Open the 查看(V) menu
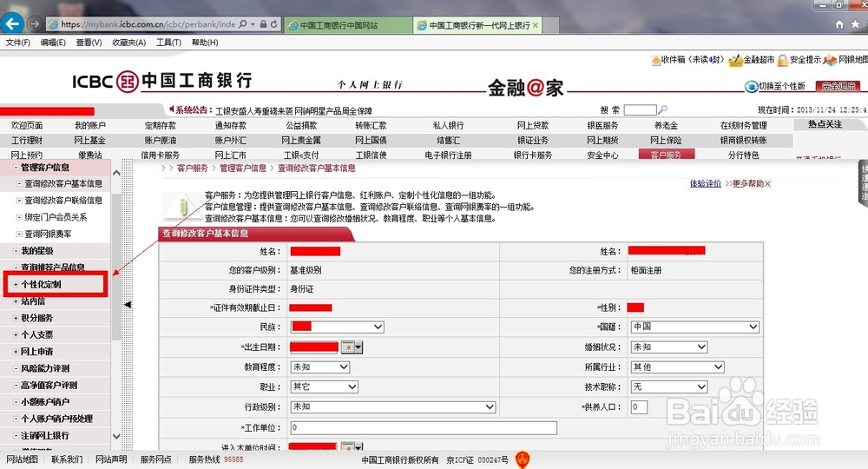Viewport: 868px width, 469px height. (89, 43)
